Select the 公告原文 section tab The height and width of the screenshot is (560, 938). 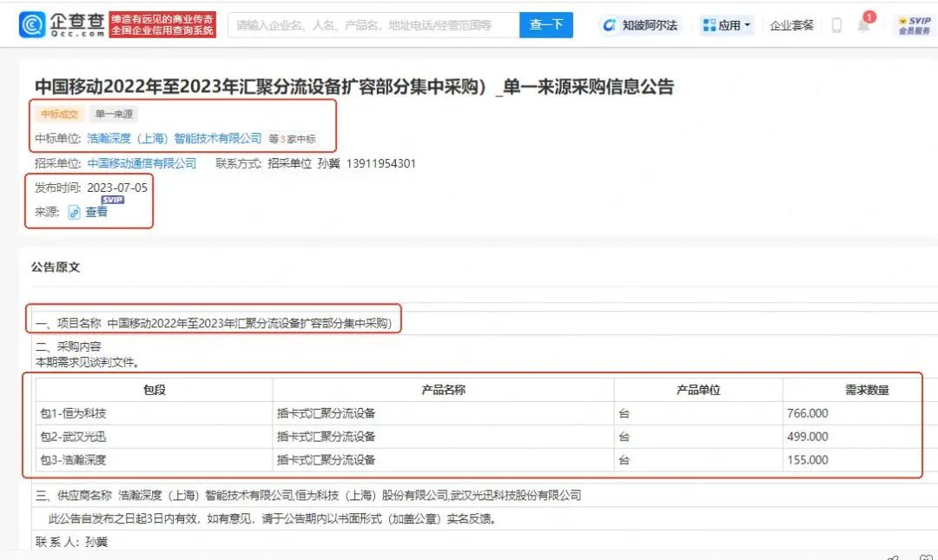tap(54, 267)
